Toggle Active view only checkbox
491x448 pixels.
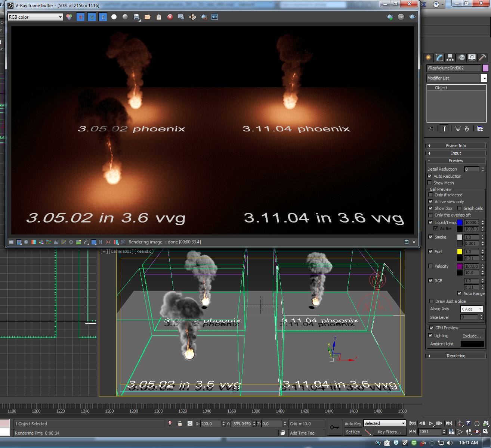point(431,202)
